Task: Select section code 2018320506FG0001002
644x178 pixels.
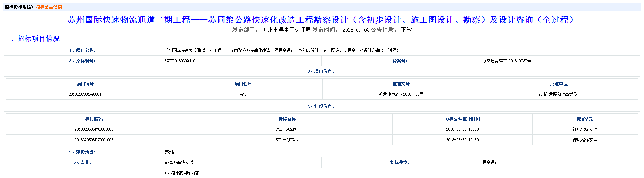Action: click(94, 140)
